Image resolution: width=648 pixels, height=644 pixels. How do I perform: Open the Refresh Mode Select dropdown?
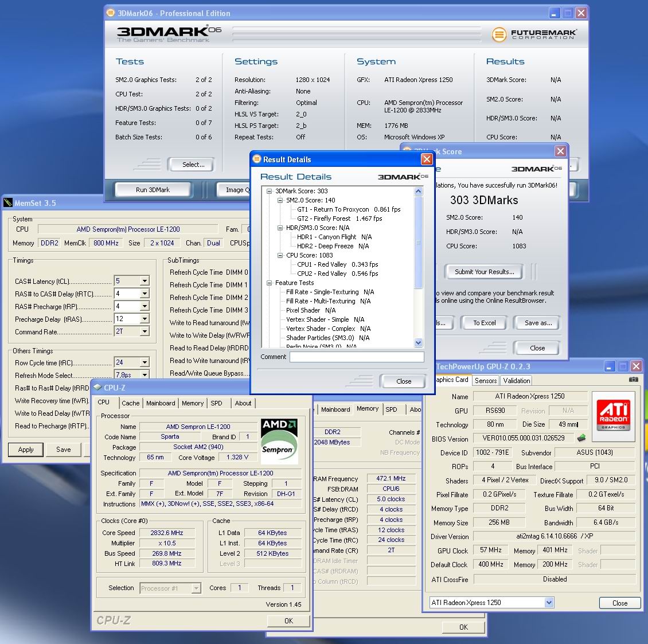[145, 375]
